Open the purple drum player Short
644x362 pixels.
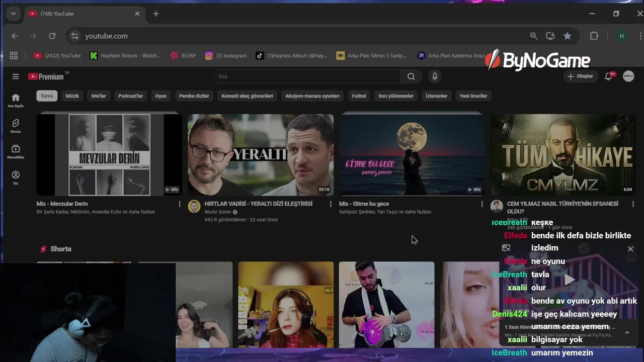pyautogui.click(x=386, y=305)
